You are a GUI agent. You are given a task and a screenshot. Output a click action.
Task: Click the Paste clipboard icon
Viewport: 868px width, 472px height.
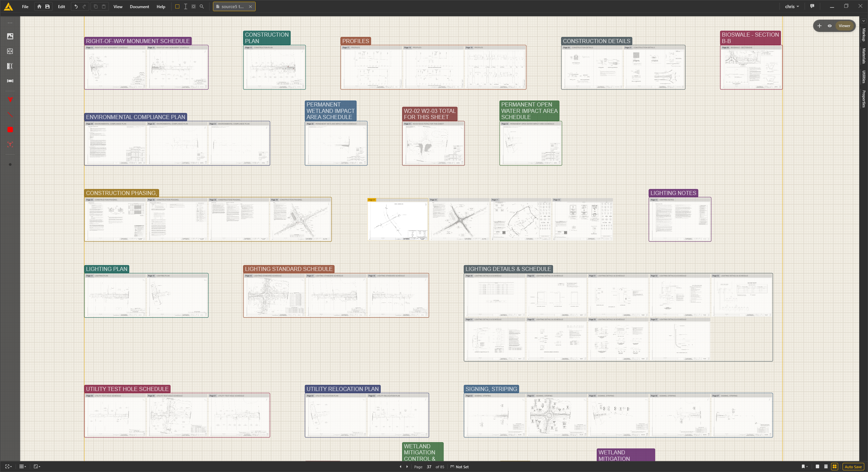click(104, 6)
